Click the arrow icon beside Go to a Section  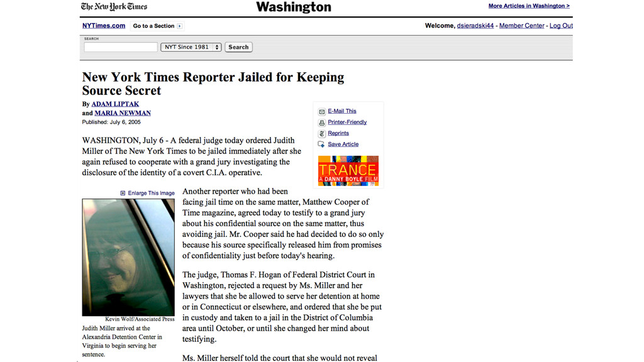(x=179, y=26)
